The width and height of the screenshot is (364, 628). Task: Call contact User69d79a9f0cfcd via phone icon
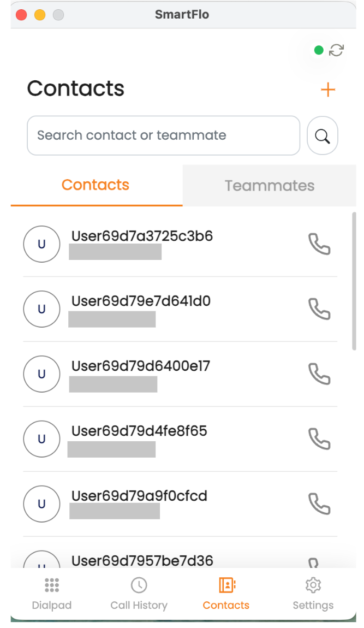point(319,504)
